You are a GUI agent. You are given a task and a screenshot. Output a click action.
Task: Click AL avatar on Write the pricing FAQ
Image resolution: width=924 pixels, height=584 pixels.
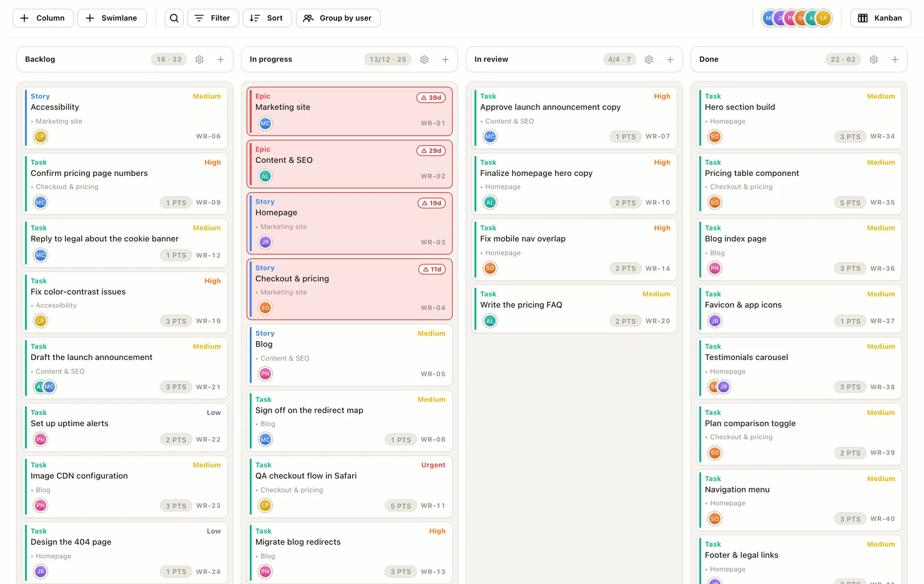pos(490,321)
